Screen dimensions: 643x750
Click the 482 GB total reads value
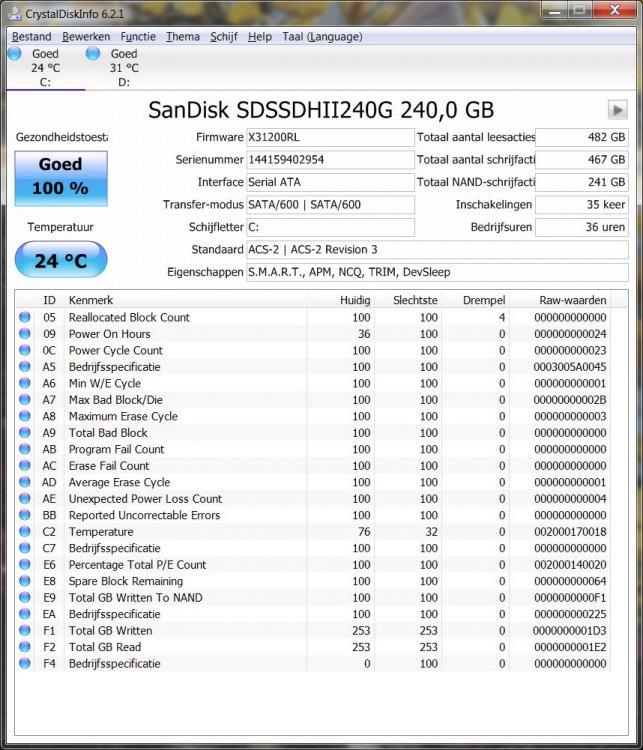582,137
